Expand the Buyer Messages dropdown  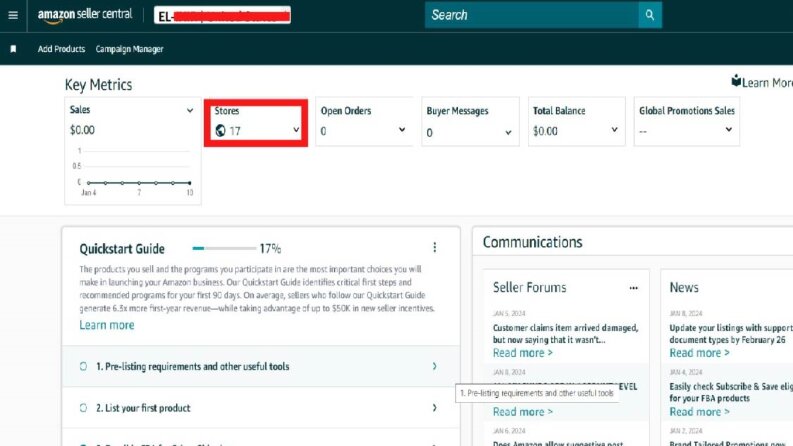tap(508, 132)
